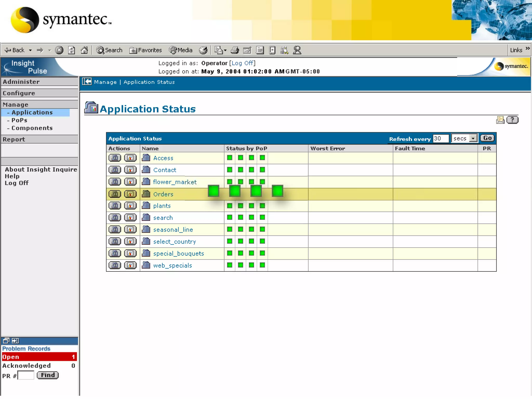Click first green status square for Orders
This screenshot has height=399, width=532.
pyautogui.click(x=214, y=191)
